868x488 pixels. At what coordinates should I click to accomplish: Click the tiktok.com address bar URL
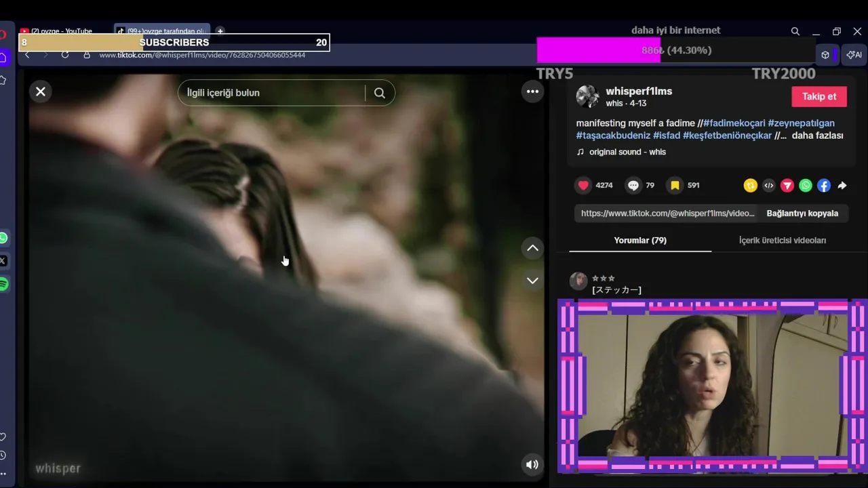tap(202, 55)
